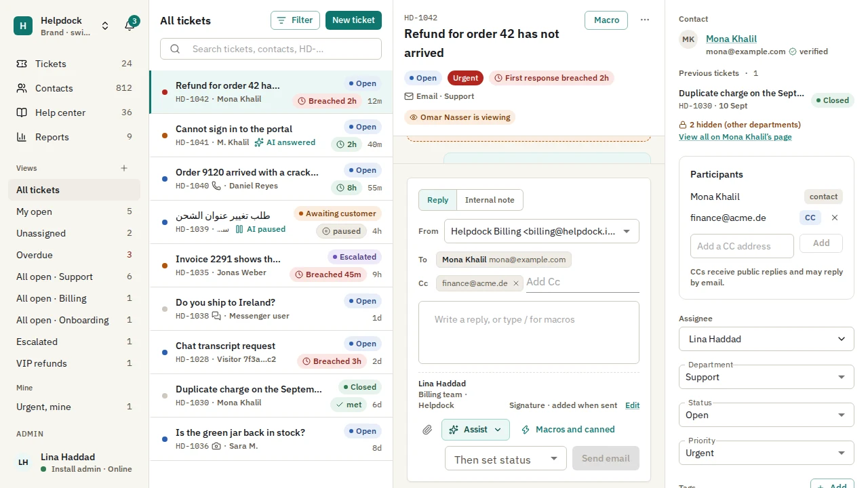Open the Status dropdown in sidebar
The height and width of the screenshot is (488, 868).
coord(766,415)
